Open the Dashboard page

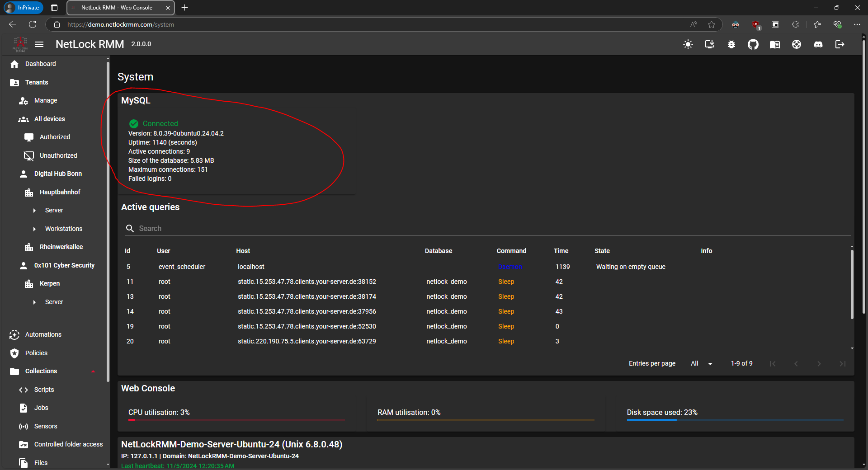40,64
